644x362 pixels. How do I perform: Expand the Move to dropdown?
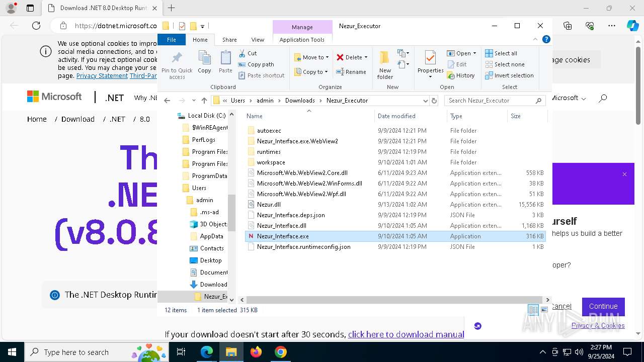click(327, 57)
